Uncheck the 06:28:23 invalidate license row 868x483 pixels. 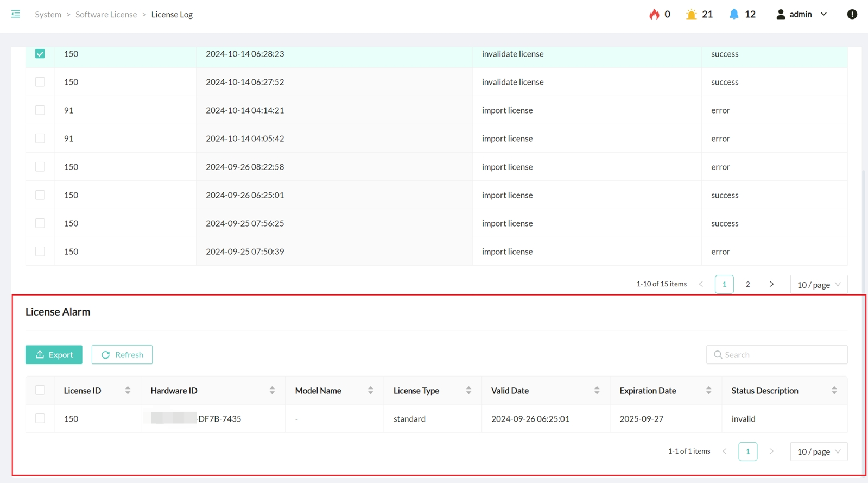point(40,54)
